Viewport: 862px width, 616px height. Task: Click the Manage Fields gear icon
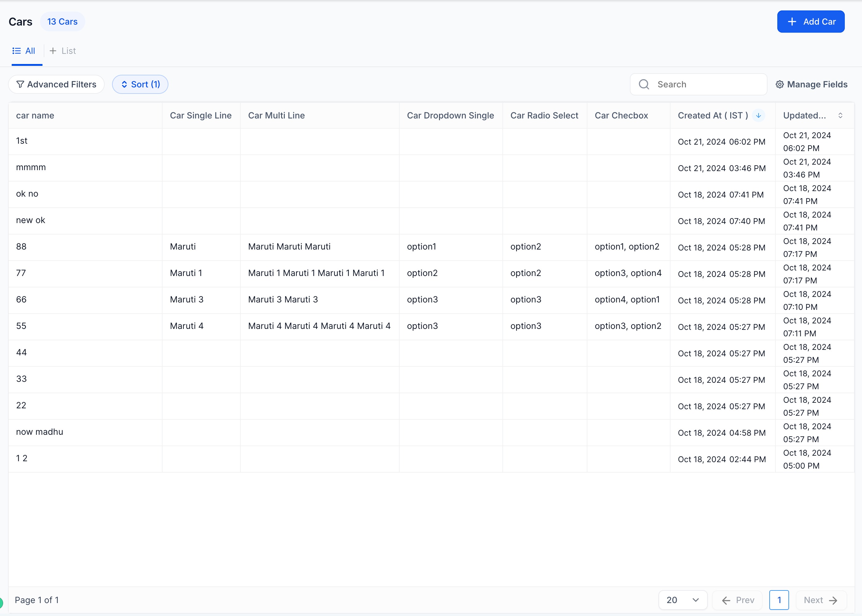pos(780,84)
